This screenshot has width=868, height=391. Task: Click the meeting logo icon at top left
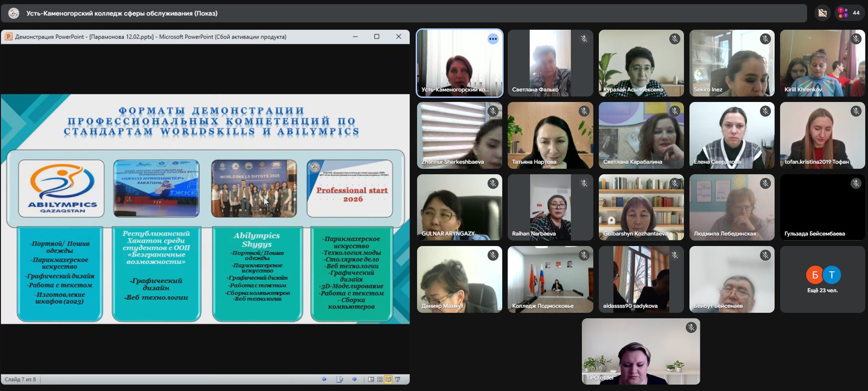click(x=14, y=13)
